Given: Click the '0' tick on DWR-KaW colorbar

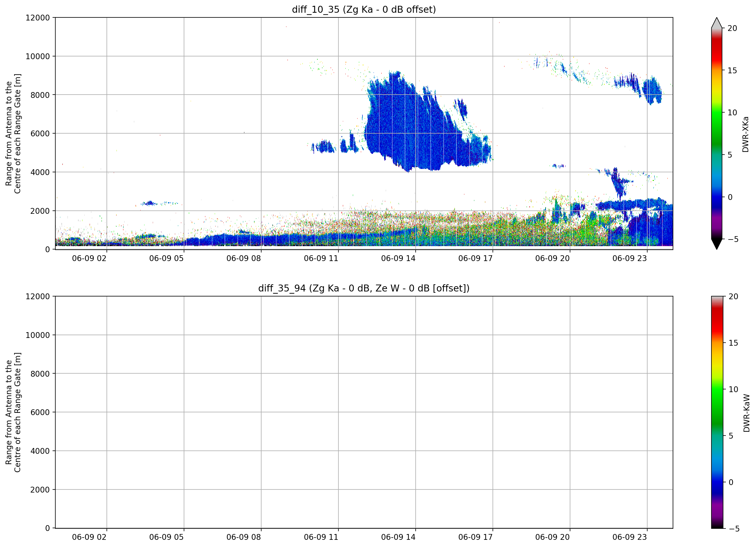Looking at the screenshot, I should pyautogui.click(x=731, y=482).
